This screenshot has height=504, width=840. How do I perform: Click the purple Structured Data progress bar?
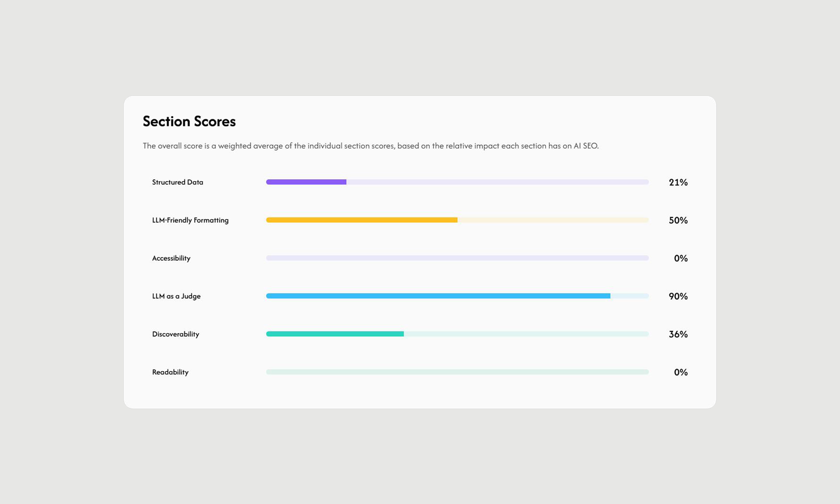click(457, 182)
